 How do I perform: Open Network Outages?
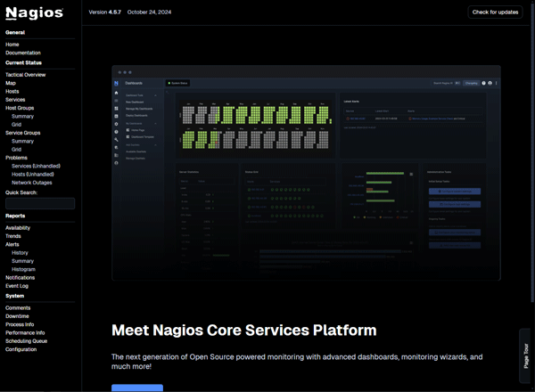click(x=32, y=183)
